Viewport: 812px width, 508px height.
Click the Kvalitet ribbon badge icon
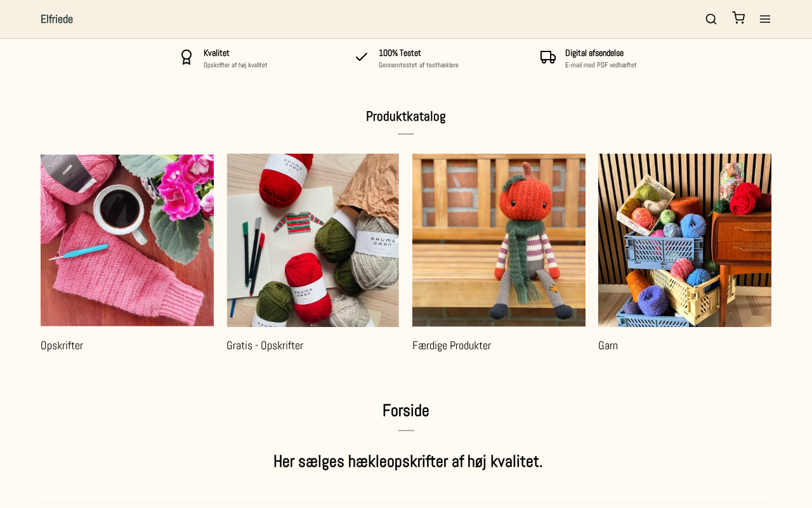pos(187,57)
